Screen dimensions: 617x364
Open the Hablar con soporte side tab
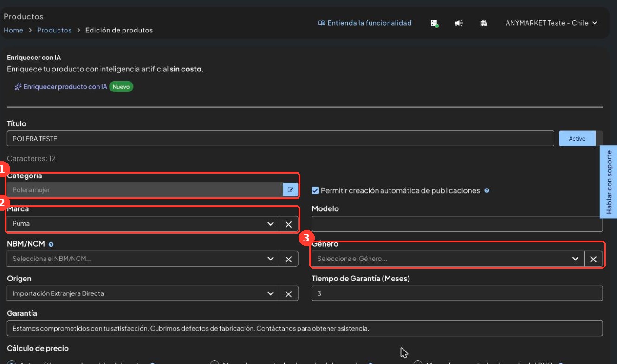608,182
